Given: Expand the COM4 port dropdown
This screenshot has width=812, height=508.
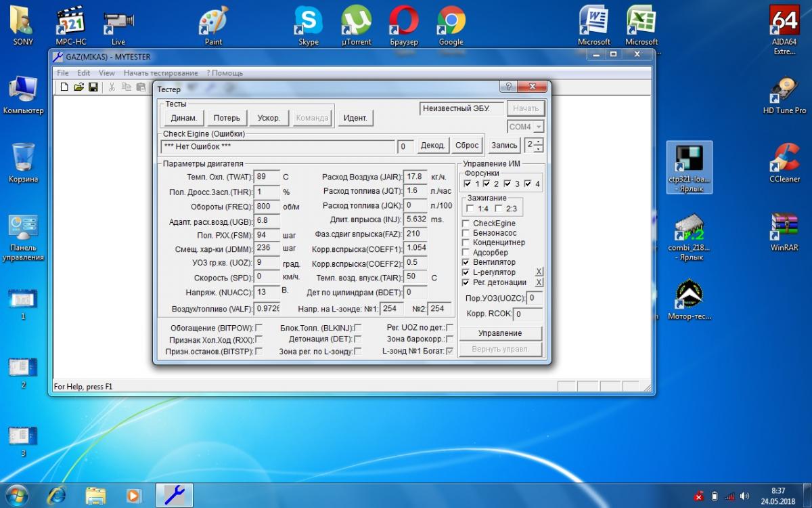Looking at the screenshot, I should click(x=538, y=127).
